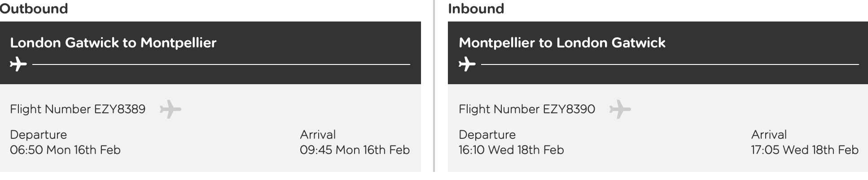Image resolution: width=868 pixels, height=180 pixels.
Task: Click the Inbound section heading
Action: pos(476,9)
